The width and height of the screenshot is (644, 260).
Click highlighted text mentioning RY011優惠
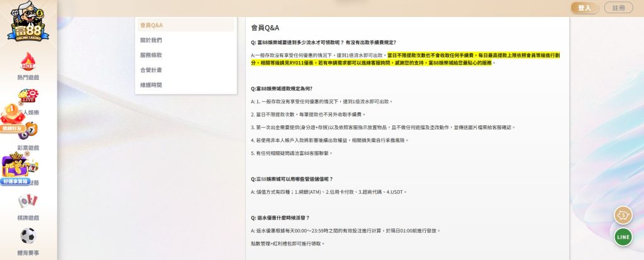406,59
